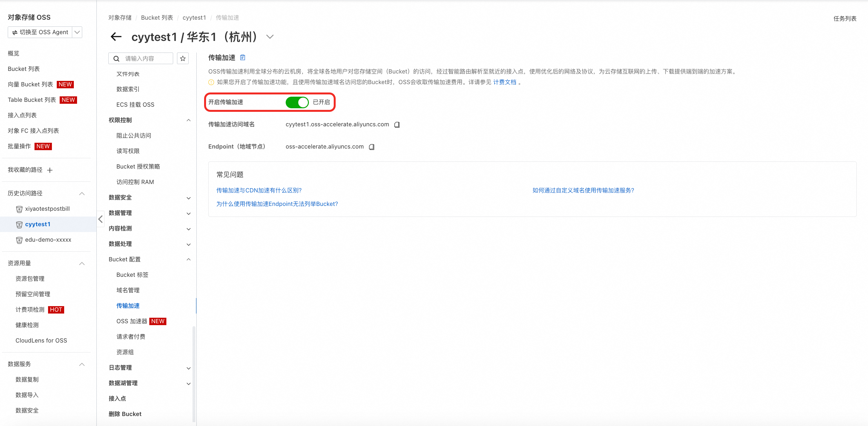Select 文件列表 in the bucket menu
The width and height of the screenshot is (868, 426).
(128, 74)
